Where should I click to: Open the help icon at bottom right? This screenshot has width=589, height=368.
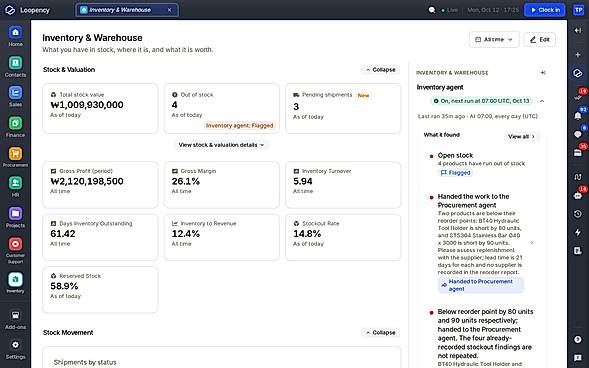coord(578,339)
